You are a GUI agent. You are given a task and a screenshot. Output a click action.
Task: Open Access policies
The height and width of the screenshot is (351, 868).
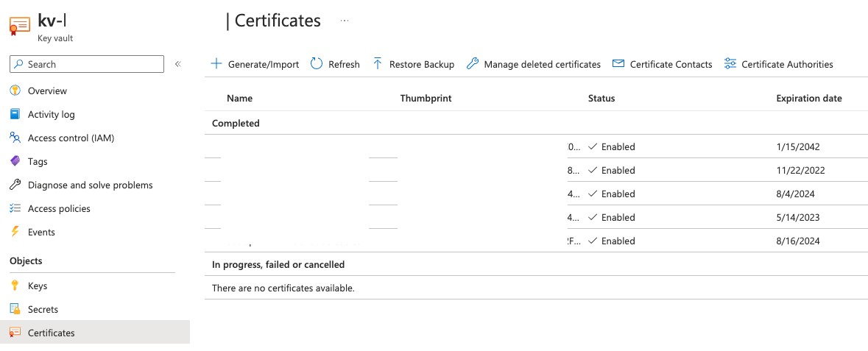click(x=59, y=209)
